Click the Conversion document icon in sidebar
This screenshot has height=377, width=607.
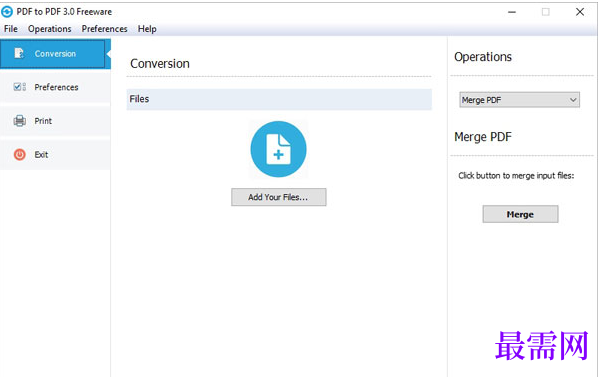[19, 53]
